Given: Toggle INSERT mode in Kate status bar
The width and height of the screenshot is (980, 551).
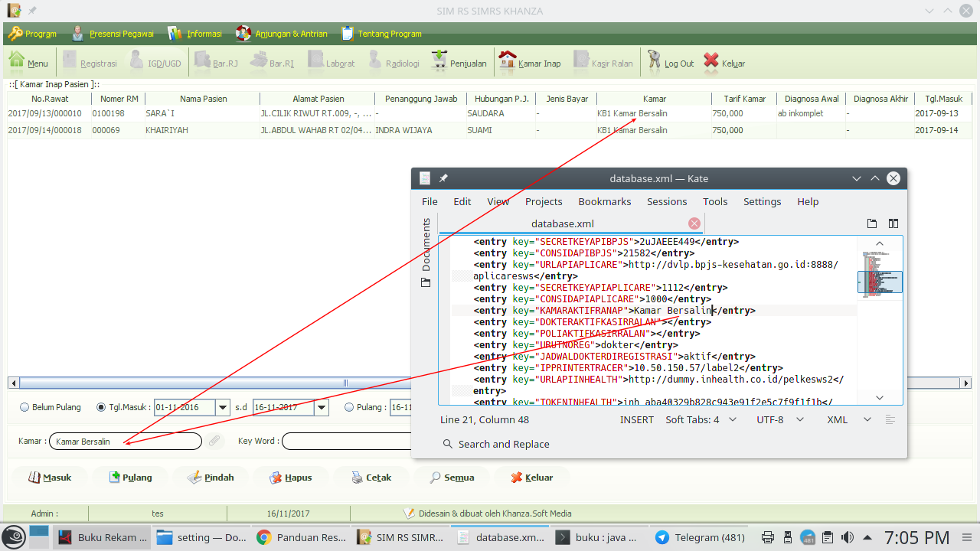Looking at the screenshot, I should click(637, 419).
